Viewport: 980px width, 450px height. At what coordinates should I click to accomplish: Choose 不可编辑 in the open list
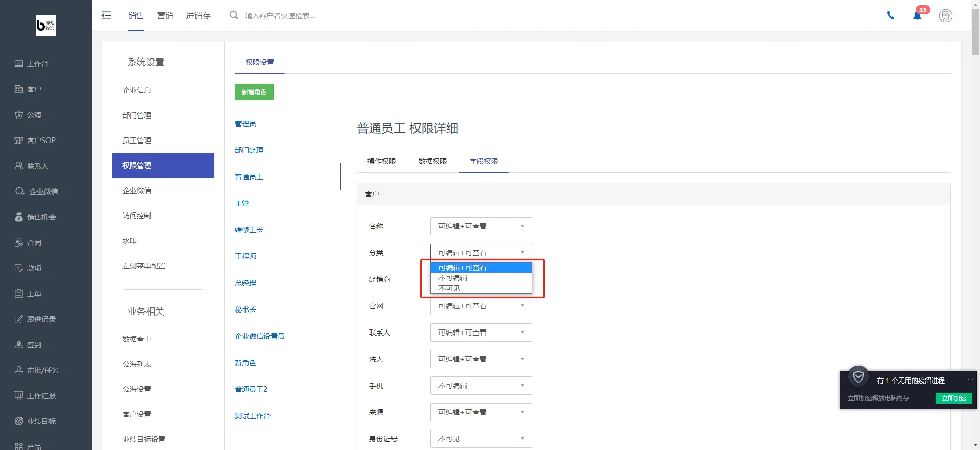coord(481,278)
